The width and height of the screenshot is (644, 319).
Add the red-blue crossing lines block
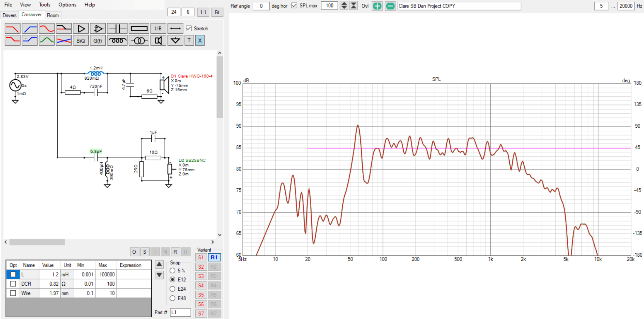click(x=64, y=41)
